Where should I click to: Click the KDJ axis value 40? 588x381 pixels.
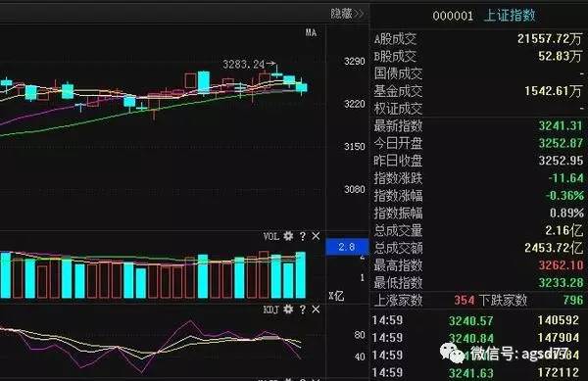click(360, 357)
